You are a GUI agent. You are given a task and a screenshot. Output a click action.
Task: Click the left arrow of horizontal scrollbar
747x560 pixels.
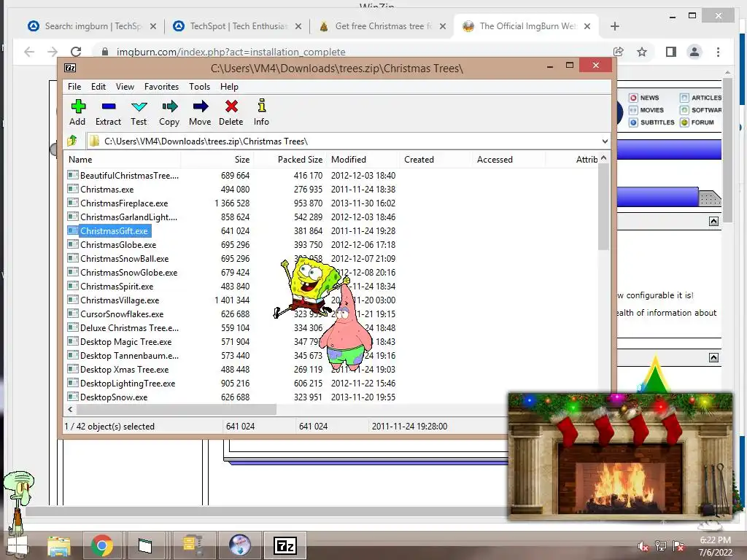(x=70, y=410)
